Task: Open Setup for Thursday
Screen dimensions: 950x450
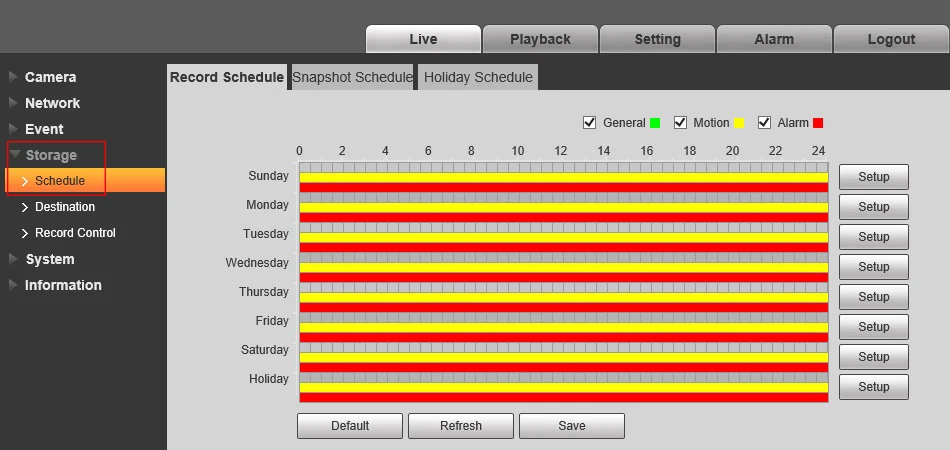Action: tap(874, 297)
